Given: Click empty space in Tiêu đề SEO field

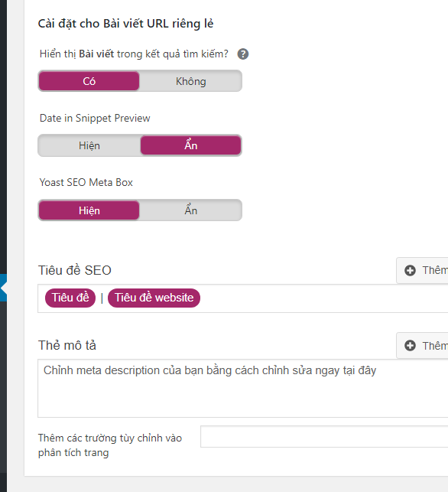Looking at the screenshot, I should click(x=323, y=298).
